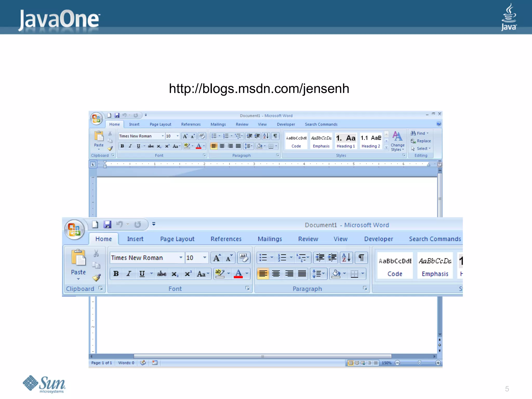Toggle Italic in the enlarged ribbon

coord(129,274)
